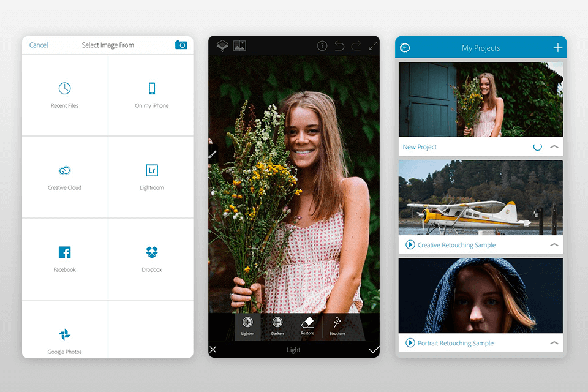The height and width of the screenshot is (392, 588).
Task: Tap the camera icon to capture a photo
Action: tap(181, 45)
